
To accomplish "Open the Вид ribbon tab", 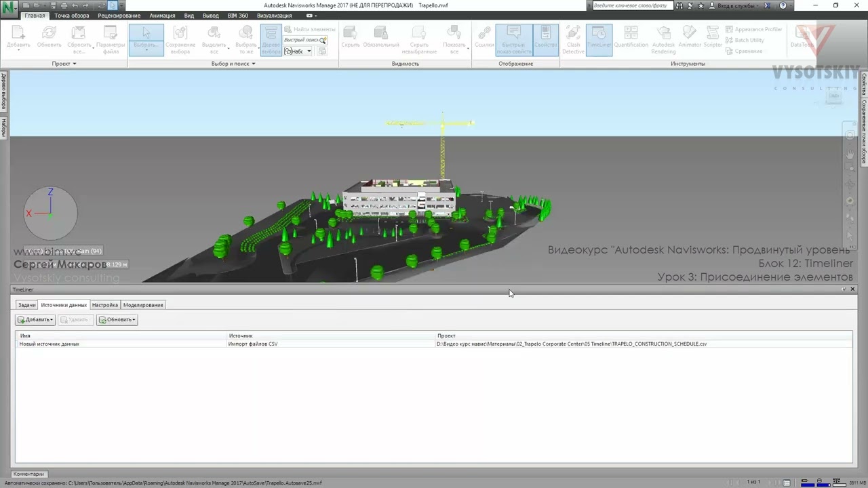I will [x=189, y=16].
